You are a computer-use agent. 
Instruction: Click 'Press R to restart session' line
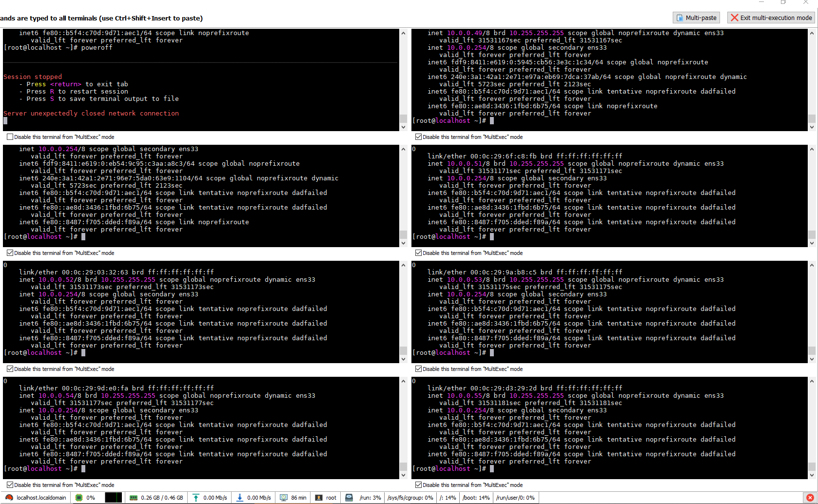click(x=74, y=91)
